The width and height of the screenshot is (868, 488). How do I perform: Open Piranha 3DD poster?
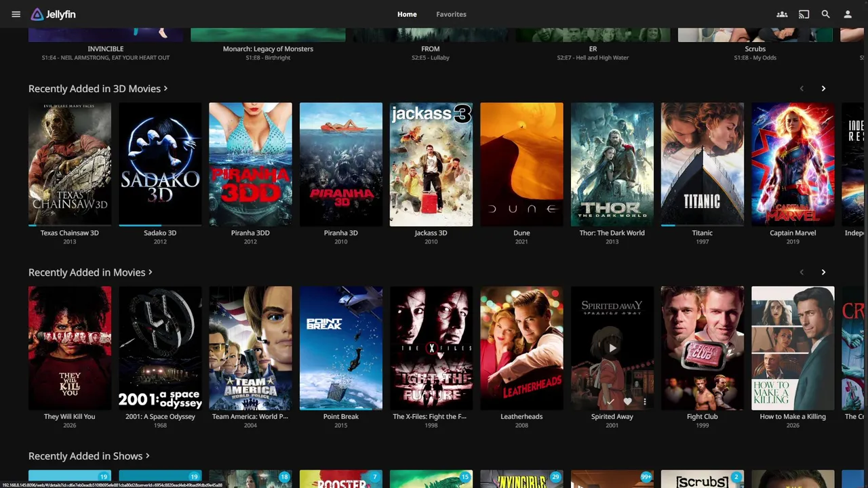tap(250, 164)
